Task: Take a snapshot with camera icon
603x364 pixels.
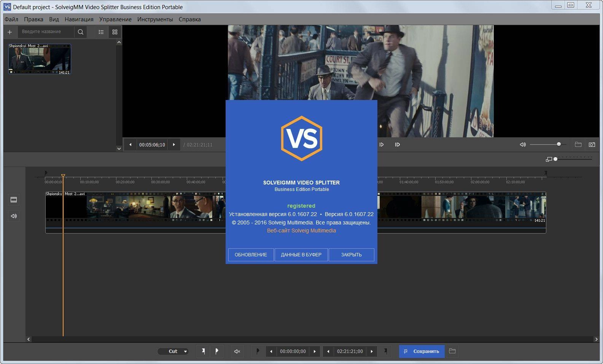Action: 592,145
